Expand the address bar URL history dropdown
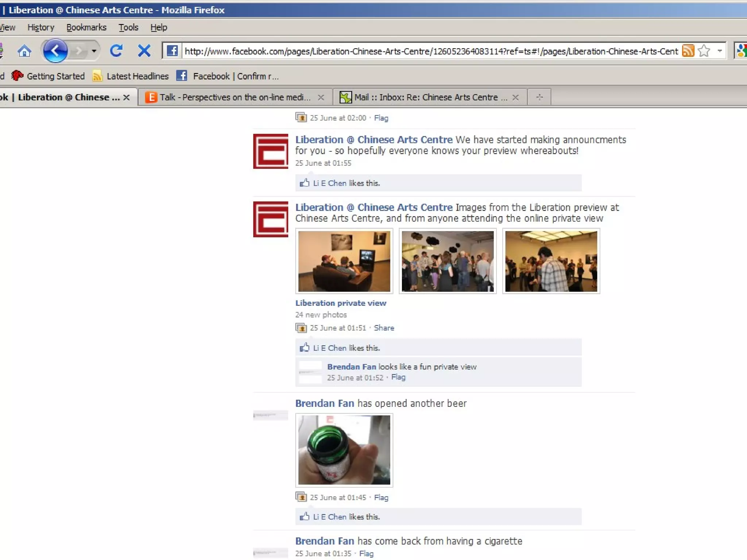The width and height of the screenshot is (747, 560). pos(720,51)
